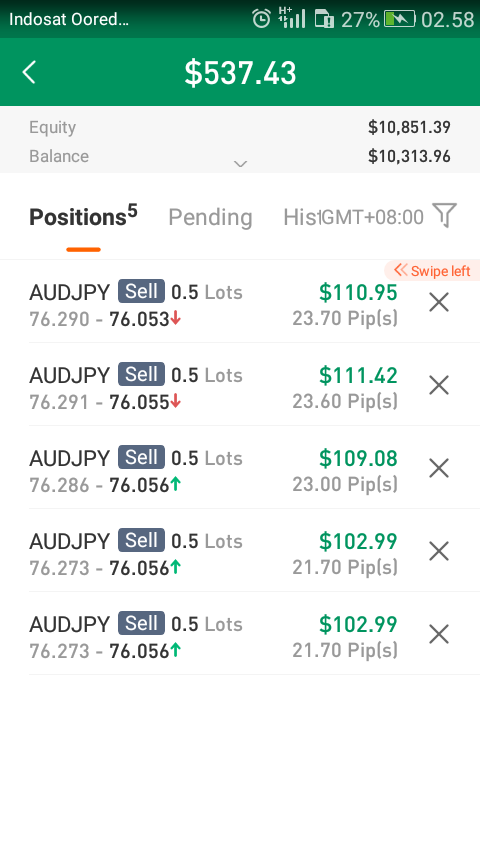Select the Positions tab
The height and width of the screenshot is (854, 480).
[x=83, y=216]
